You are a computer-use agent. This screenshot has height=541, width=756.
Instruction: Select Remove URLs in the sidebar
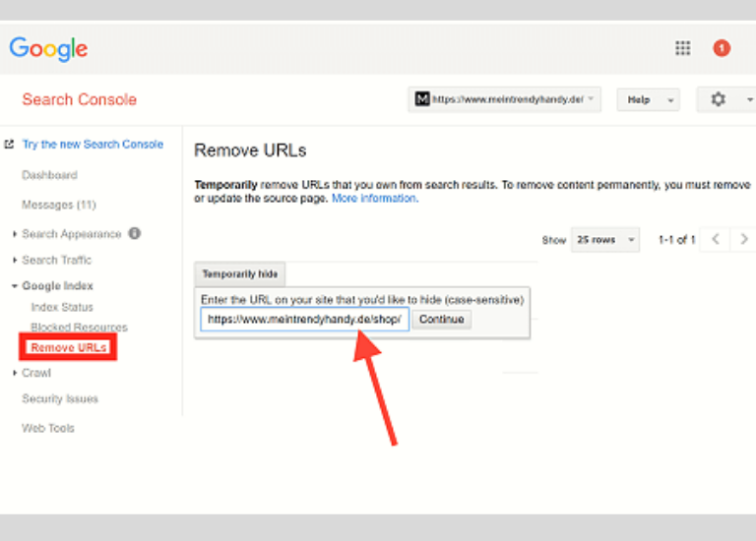pyautogui.click(x=69, y=347)
